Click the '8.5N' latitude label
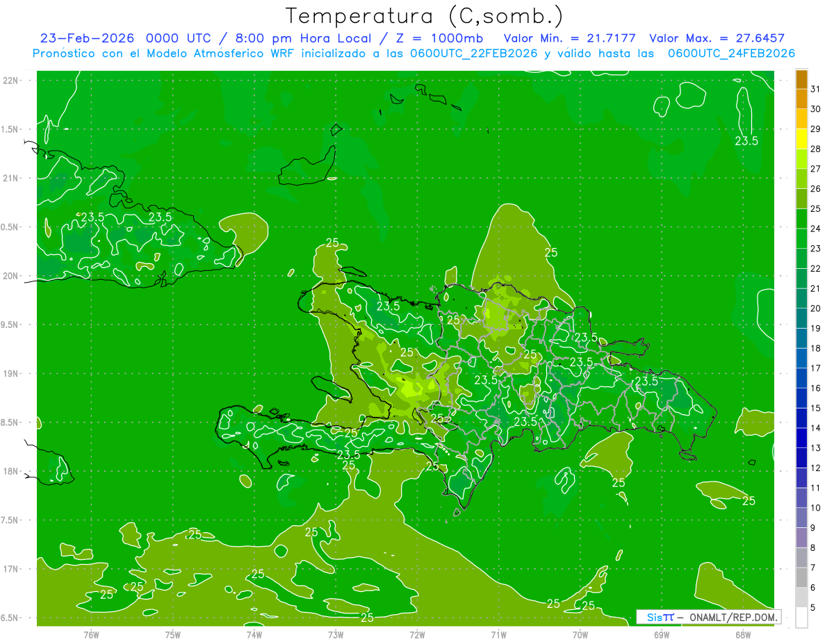 [10, 422]
